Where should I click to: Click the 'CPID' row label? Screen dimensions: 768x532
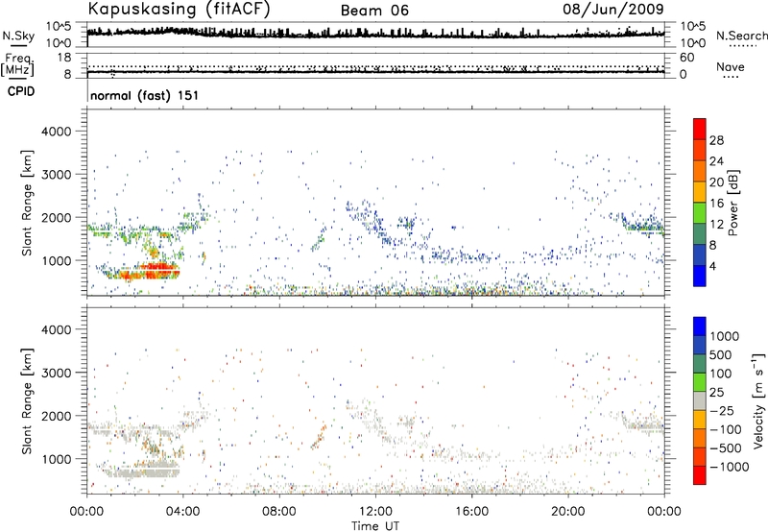coord(21,91)
